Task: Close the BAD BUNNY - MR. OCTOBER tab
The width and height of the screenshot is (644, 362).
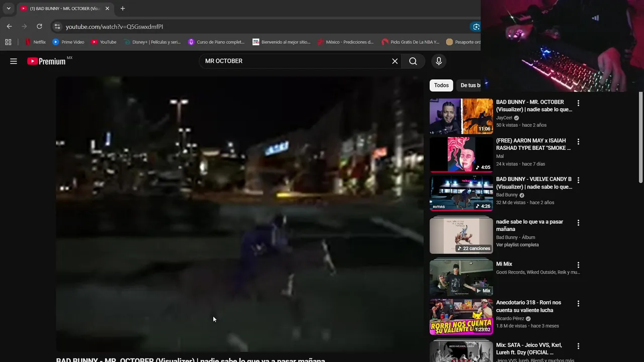Action: (x=107, y=9)
